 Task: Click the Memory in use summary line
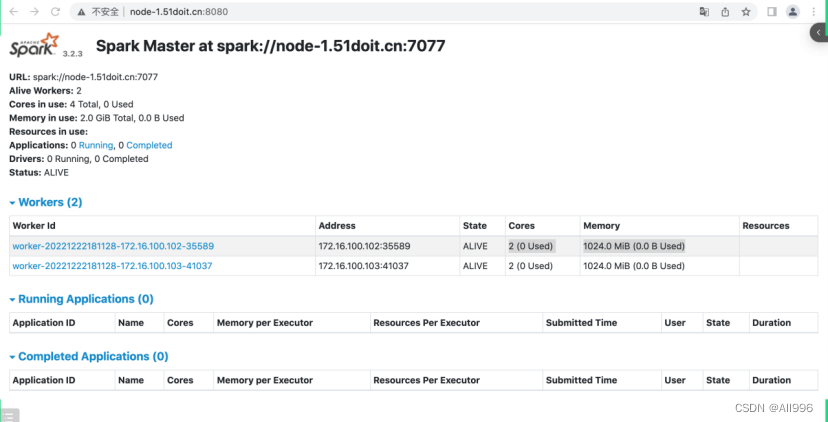click(97, 118)
